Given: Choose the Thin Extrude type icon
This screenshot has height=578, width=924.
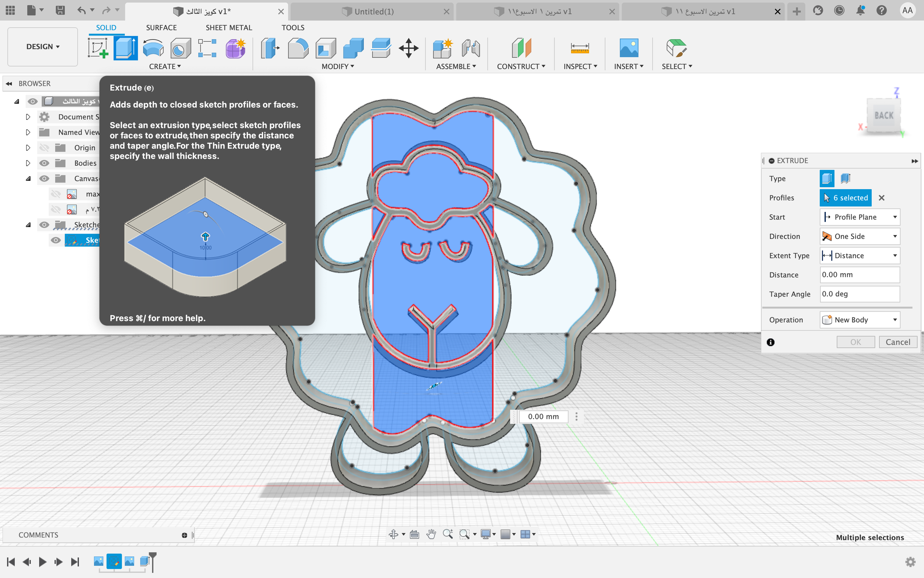Looking at the screenshot, I should pos(845,178).
